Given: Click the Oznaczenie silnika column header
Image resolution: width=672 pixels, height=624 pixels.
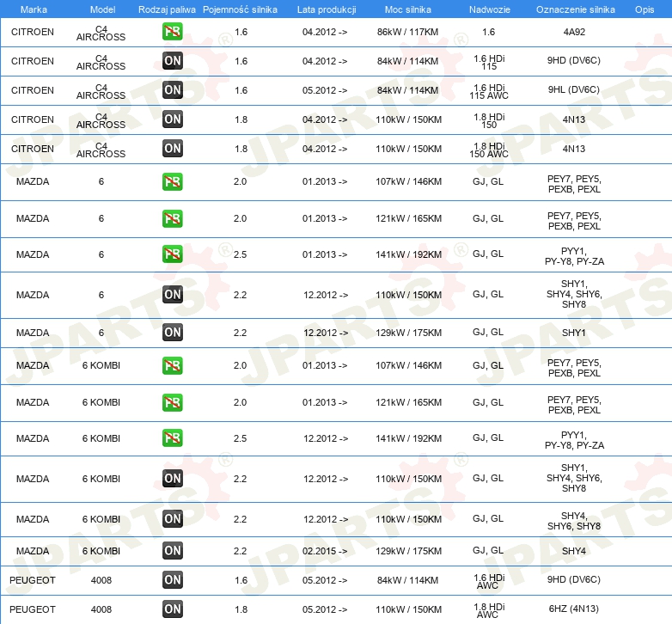Looking at the screenshot, I should click(x=574, y=9).
